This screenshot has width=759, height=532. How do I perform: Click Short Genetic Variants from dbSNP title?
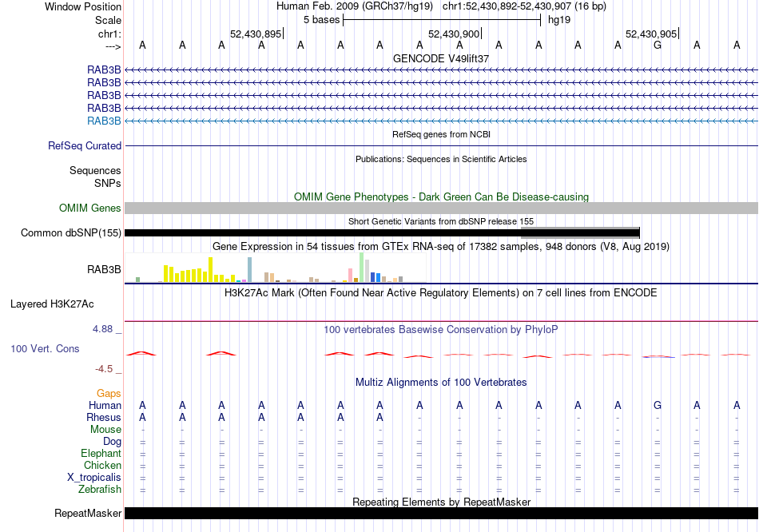point(441,221)
